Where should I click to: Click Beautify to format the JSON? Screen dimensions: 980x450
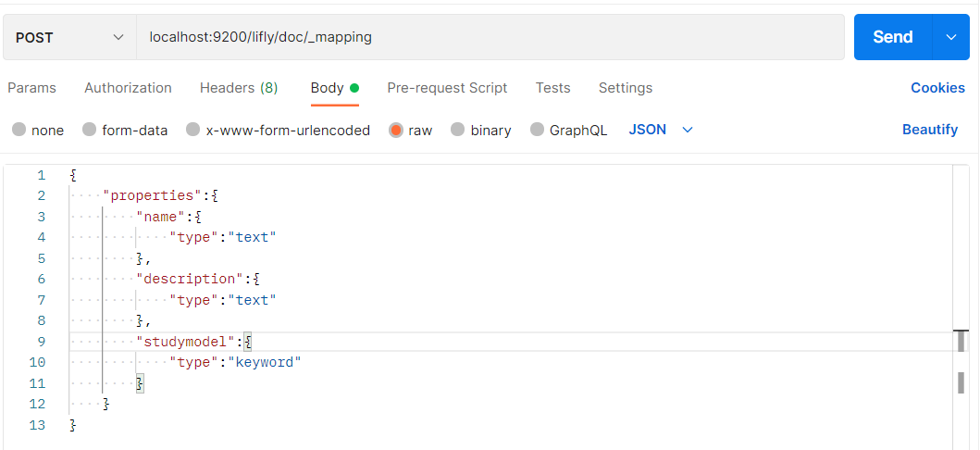click(930, 130)
